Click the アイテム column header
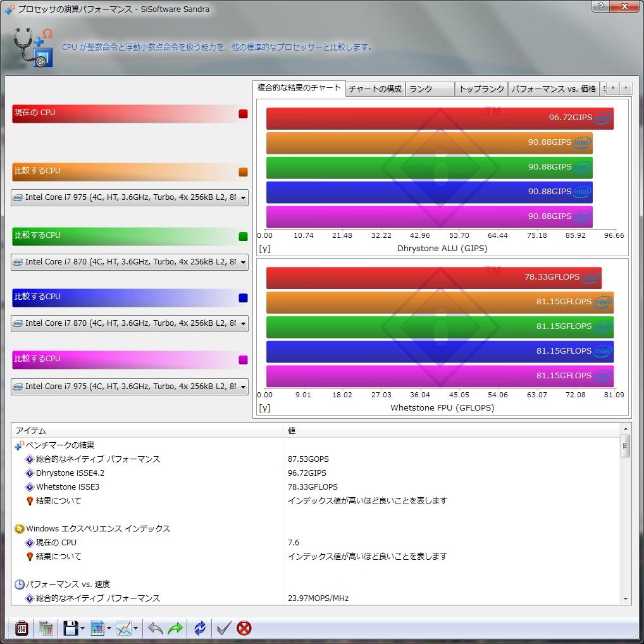The height and width of the screenshot is (644, 644). (147, 430)
